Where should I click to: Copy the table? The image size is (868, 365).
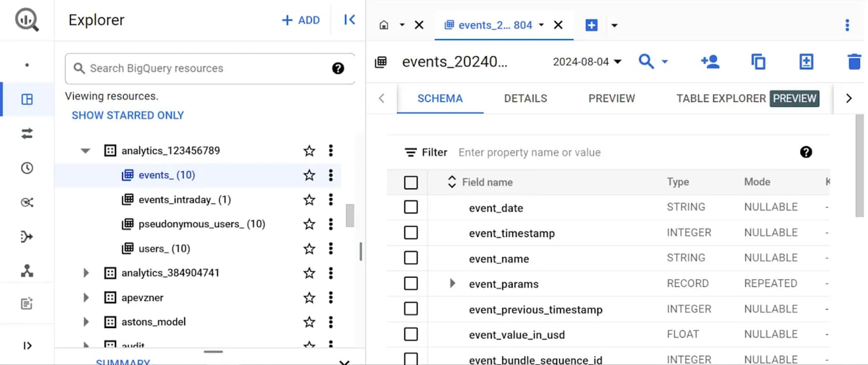tap(758, 62)
